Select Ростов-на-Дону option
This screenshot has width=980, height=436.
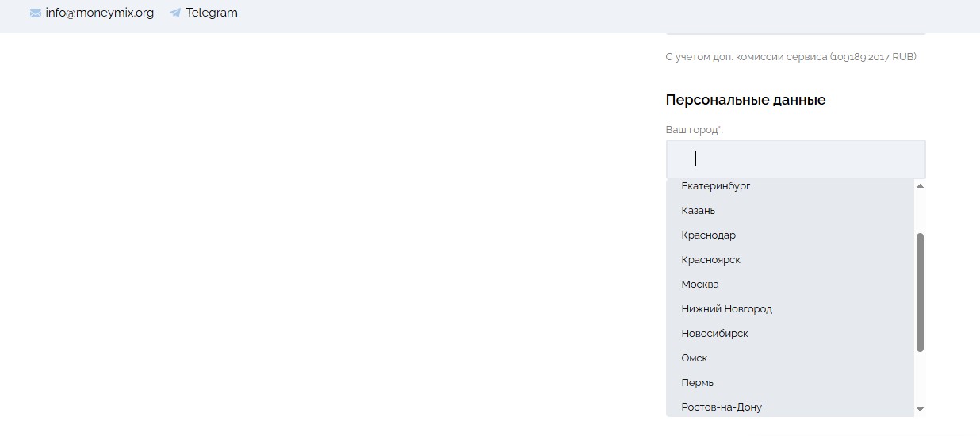click(722, 407)
